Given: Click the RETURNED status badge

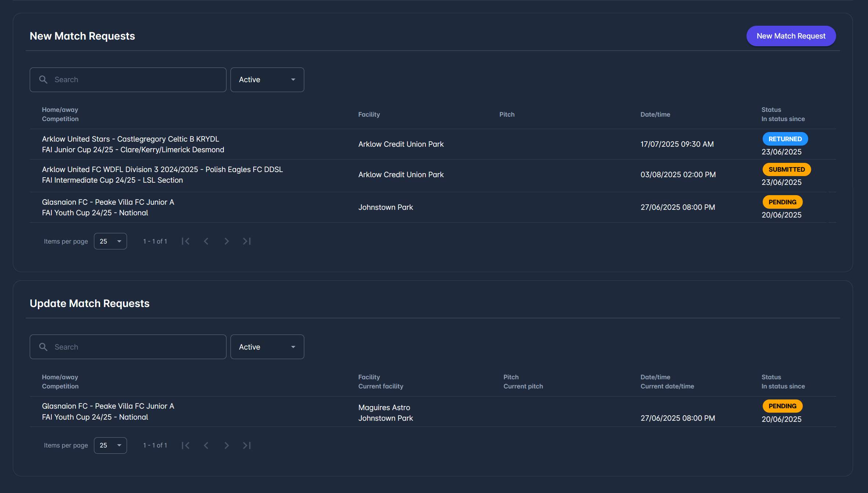Looking at the screenshot, I should pos(785,139).
